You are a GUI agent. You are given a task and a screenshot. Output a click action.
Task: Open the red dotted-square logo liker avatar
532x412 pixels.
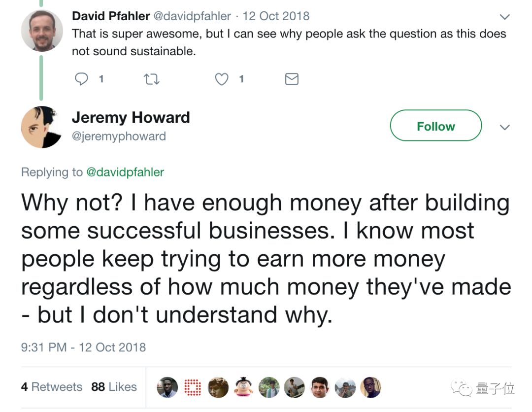pos(193,387)
